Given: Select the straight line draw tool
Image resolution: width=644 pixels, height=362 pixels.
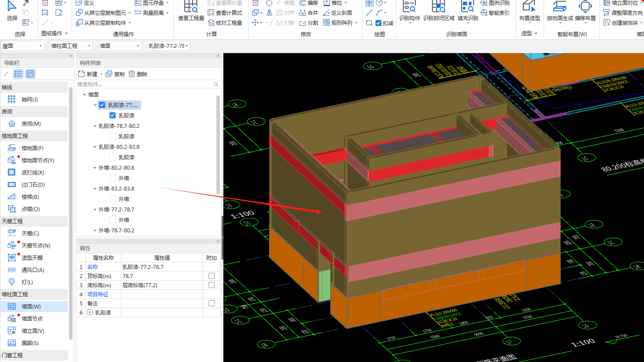Looking at the screenshot, I should [x=369, y=13].
